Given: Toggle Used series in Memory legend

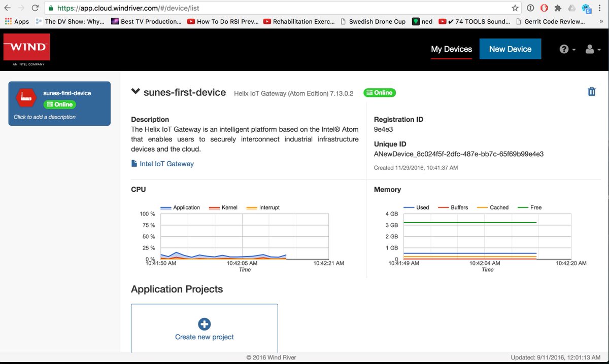Looking at the screenshot, I should [416, 207].
